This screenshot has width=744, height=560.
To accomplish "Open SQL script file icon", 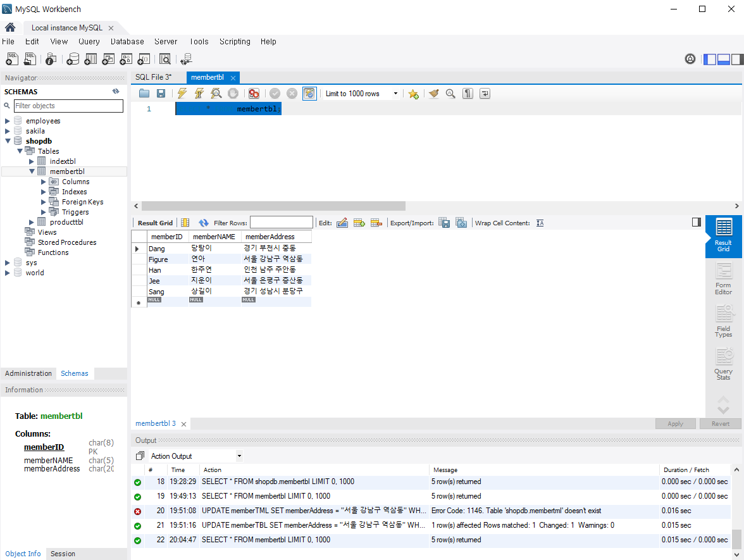I will coord(30,59).
